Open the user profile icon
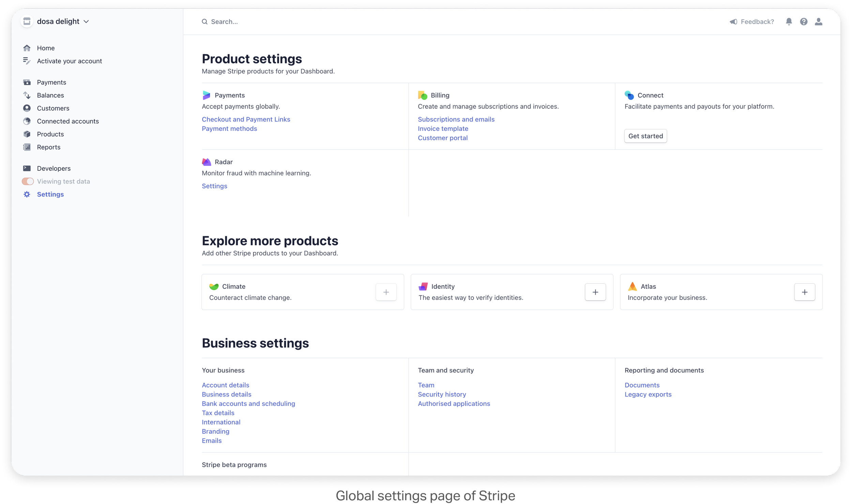The height and width of the screenshot is (504, 852). tap(818, 22)
